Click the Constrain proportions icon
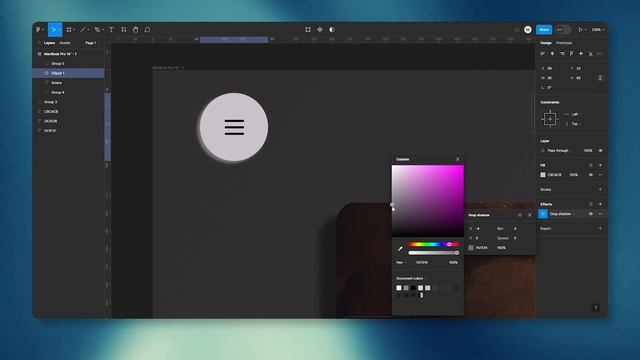Image resolution: width=640 pixels, height=360 pixels. [600, 78]
